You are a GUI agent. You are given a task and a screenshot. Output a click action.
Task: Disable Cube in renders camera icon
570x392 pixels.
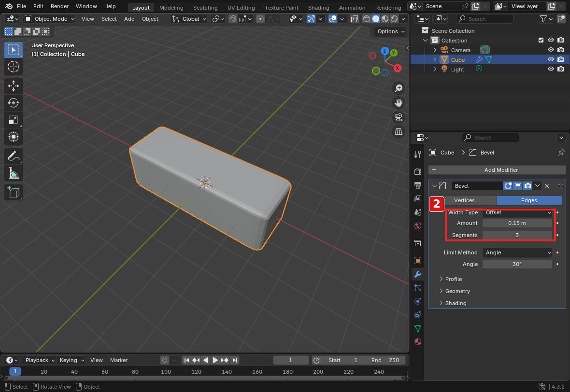(x=560, y=59)
